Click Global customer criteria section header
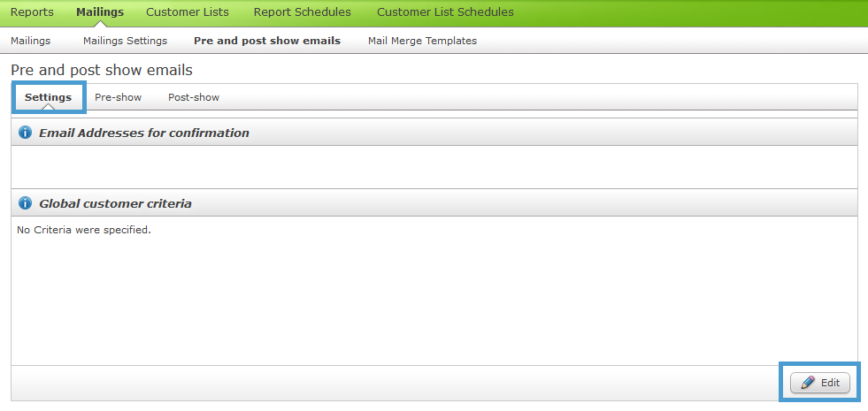This screenshot has width=868, height=411. (115, 203)
